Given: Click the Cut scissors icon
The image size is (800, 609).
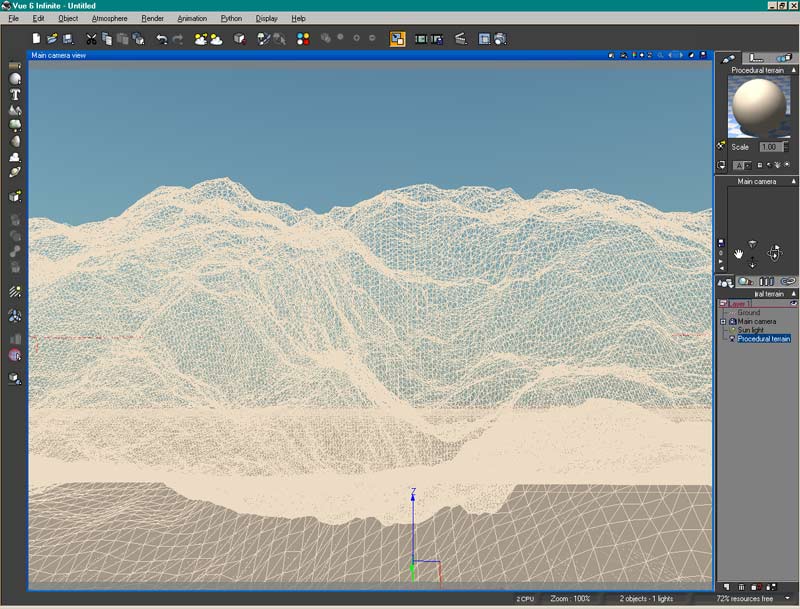Looking at the screenshot, I should (91, 39).
